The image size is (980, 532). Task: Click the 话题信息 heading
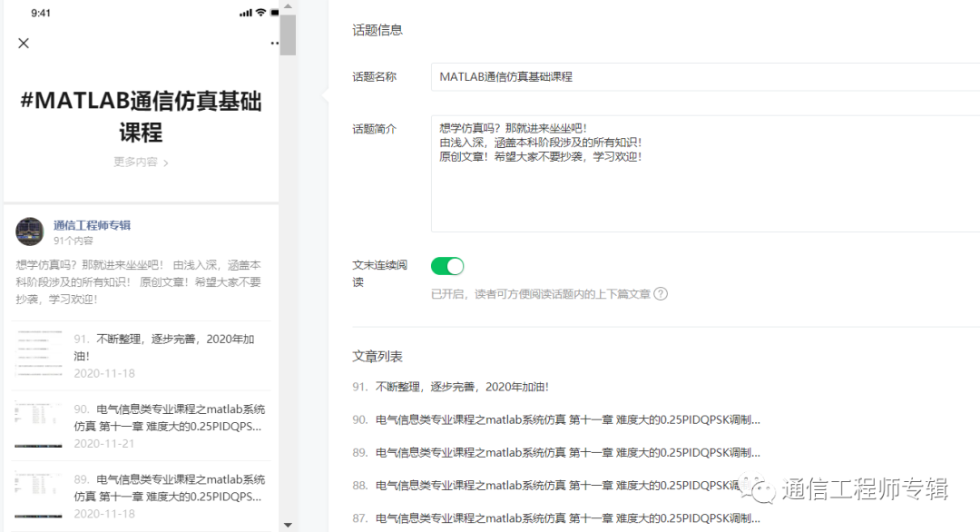coord(377,30)
